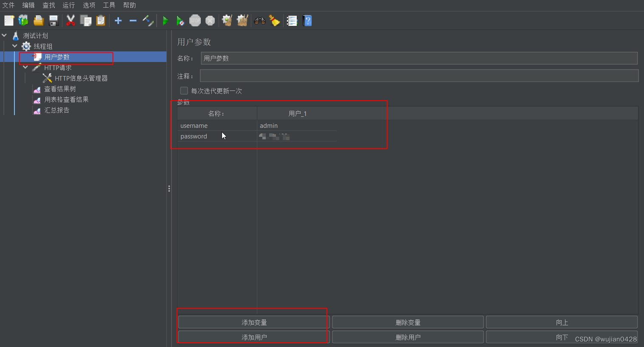
Task: Cut selection using scissors icon
Action: 70,20
